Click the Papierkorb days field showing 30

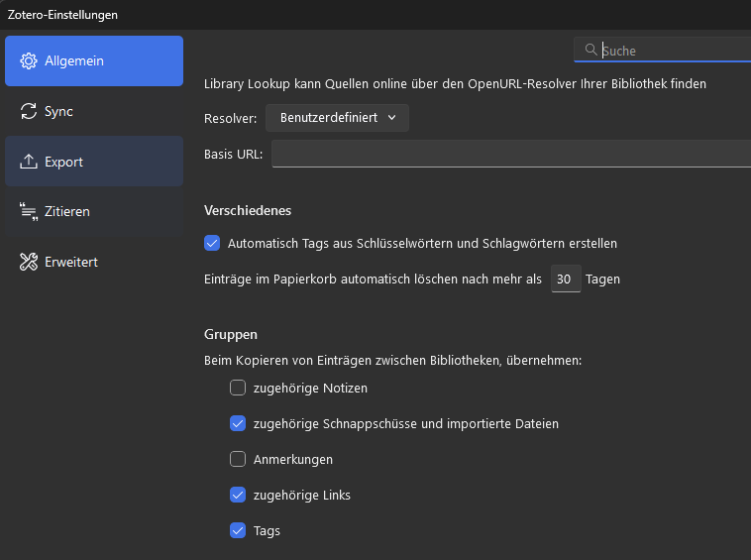[x=566, y=279]
